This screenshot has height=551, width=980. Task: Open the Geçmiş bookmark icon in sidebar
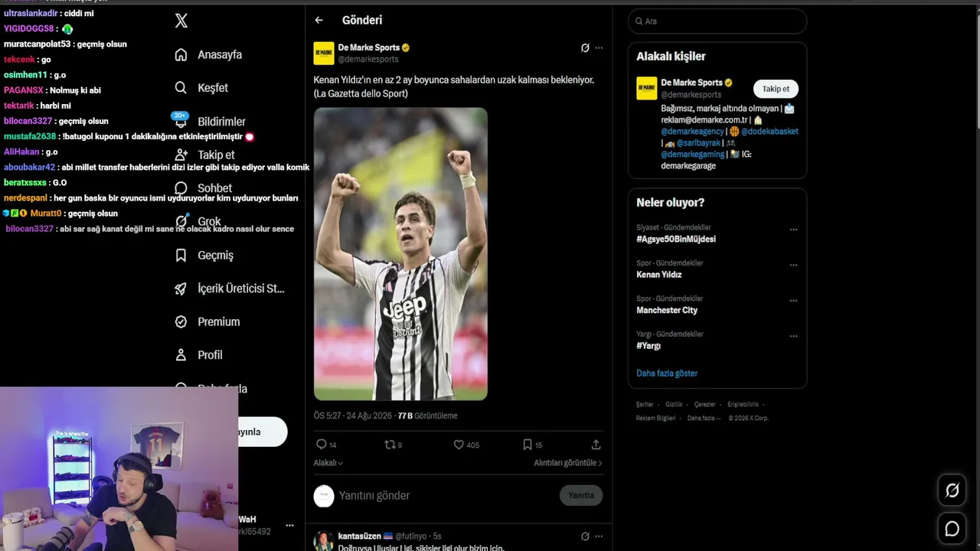181,255
